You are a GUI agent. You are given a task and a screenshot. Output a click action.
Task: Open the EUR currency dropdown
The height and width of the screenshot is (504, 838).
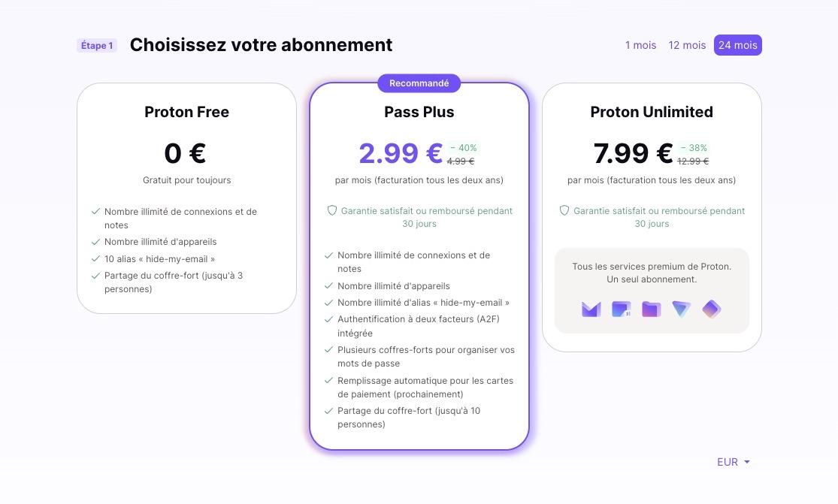coord(734,462)
